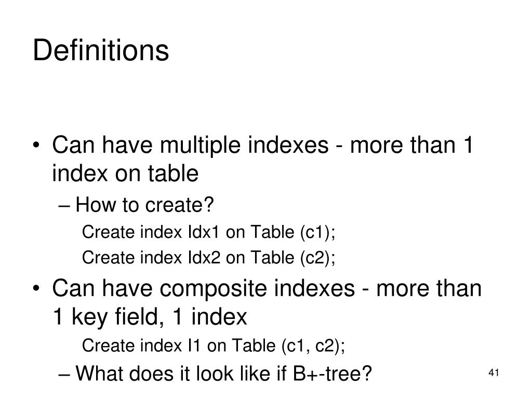The height and width of the screenshot is (399, 532).
Task: Select the bullet dot before "Can have composite indexes"
Action: pos(36,289)
